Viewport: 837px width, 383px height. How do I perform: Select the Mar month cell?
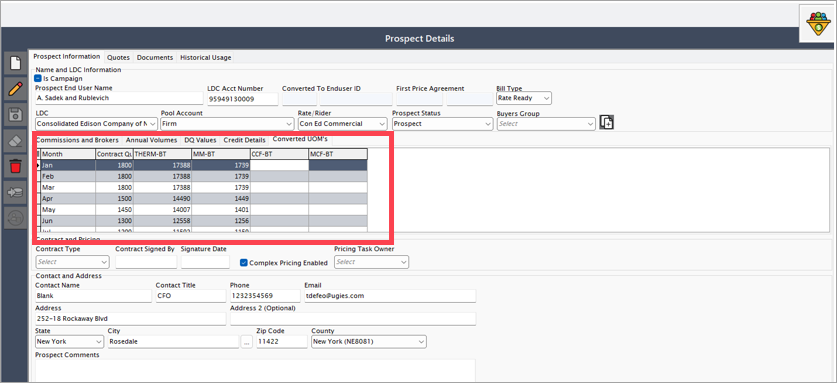[68, 187]
